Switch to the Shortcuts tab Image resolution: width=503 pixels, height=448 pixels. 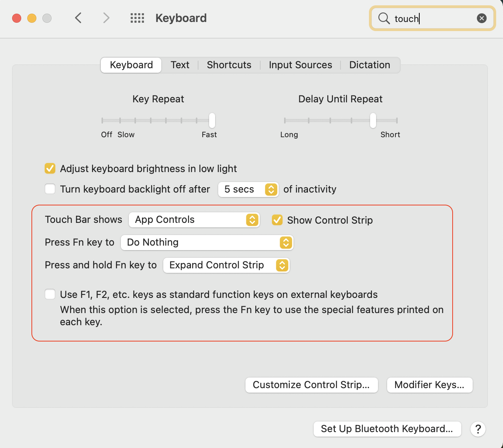point(229,65)
